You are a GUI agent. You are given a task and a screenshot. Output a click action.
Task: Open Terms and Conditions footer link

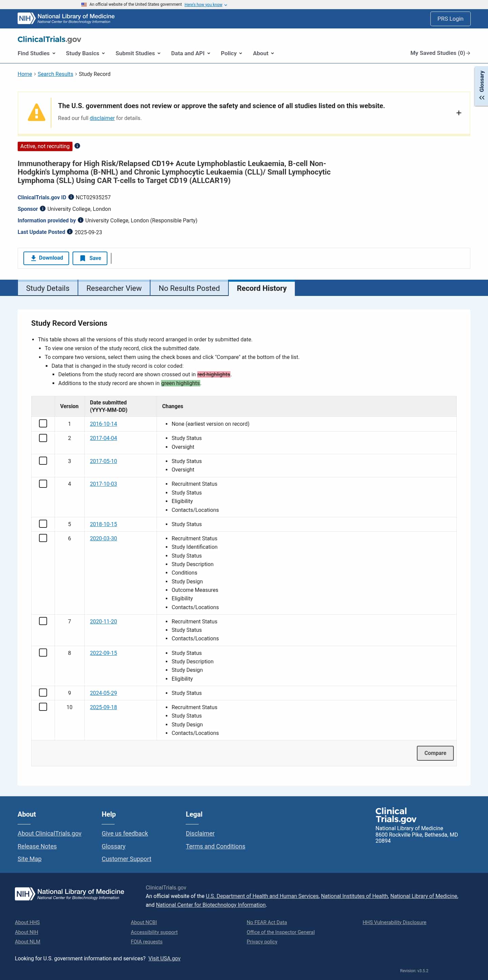[x=215, y=846]
